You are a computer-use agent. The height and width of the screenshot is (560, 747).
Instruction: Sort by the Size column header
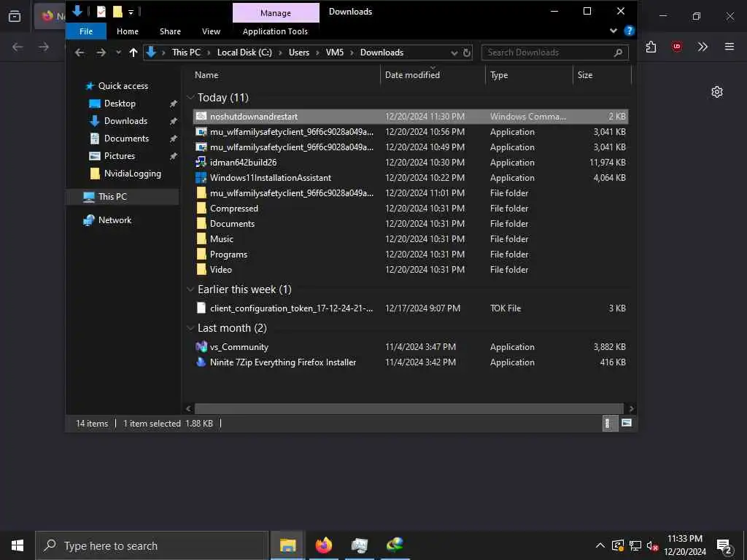tap(585, 75)
